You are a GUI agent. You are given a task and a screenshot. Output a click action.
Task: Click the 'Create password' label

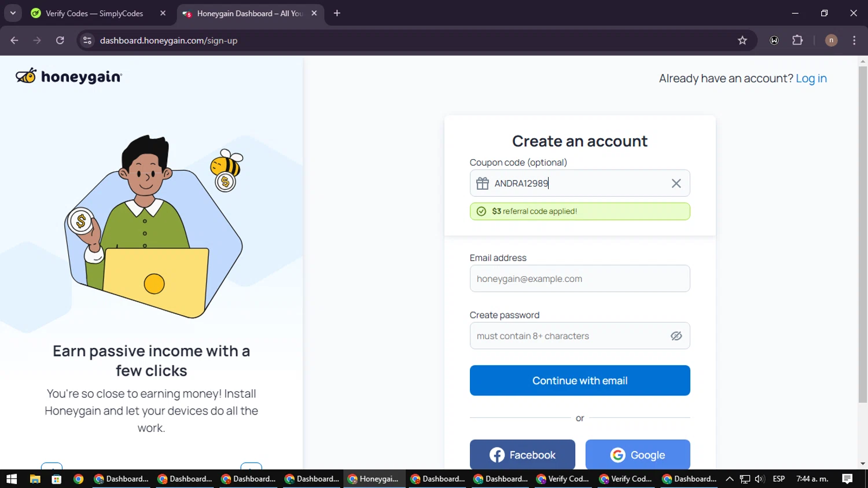click(x=505, y=315)
